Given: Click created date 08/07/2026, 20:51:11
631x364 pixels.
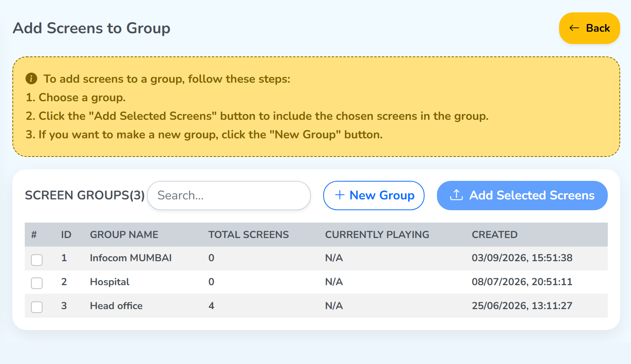Looking at the screenshot, I should pos(522,282).
